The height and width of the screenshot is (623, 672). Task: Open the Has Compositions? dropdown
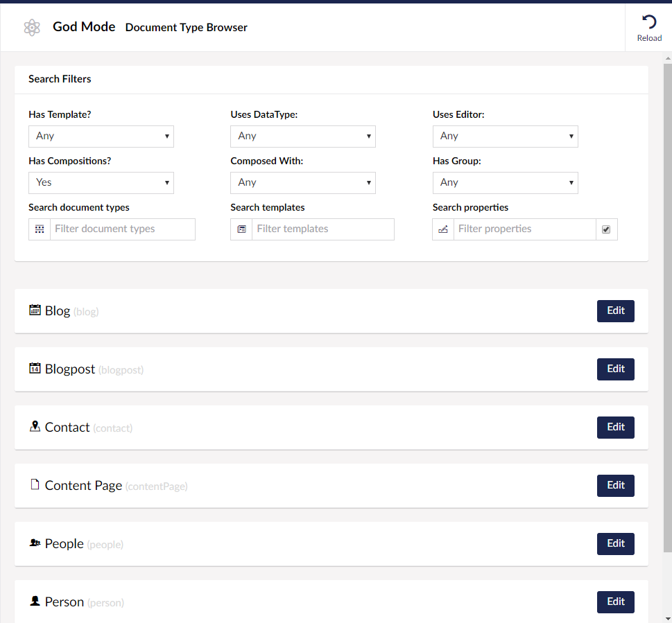101,183
